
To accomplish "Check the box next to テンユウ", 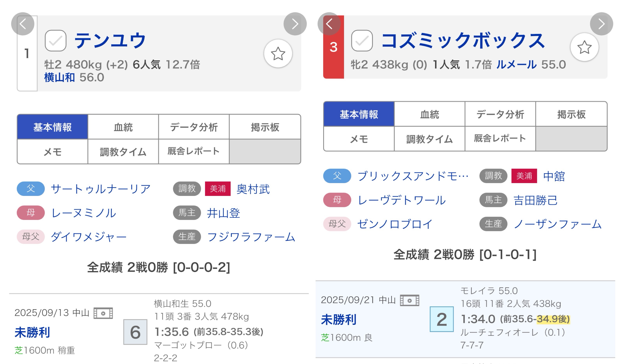I will click(x=56, y=41).
